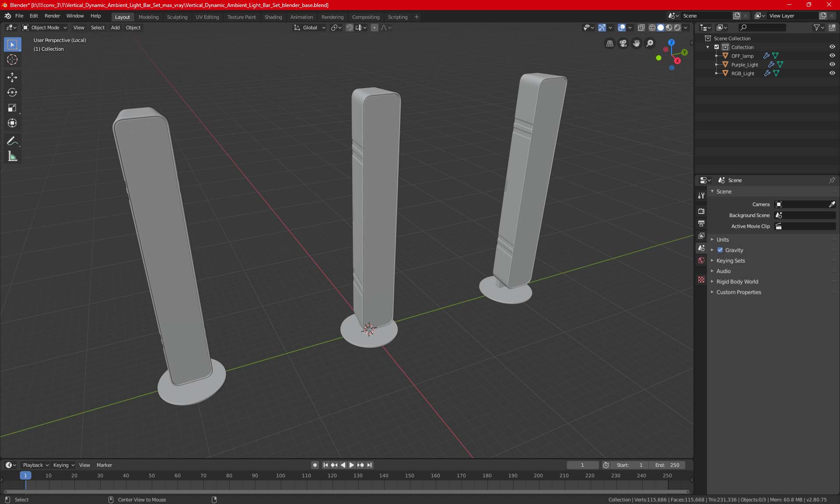Screen dimensions: 840x504
Task: Open the Keying dropdown in timeline
Action: (63, 465)
